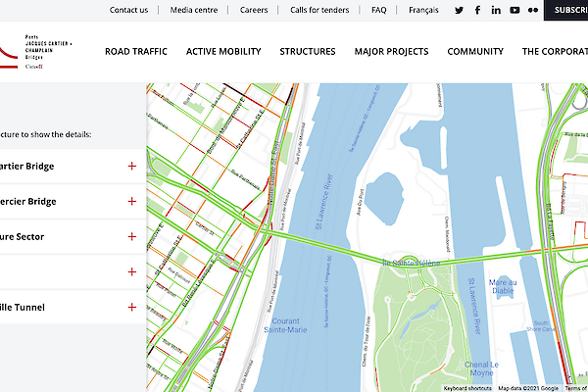Open the Twitter social link

tap(460, 10)
